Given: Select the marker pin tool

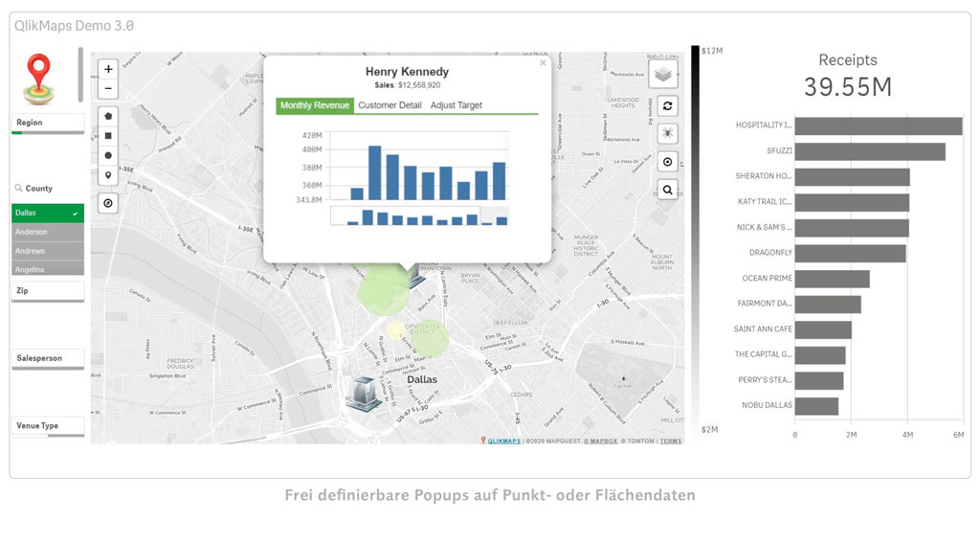Looking at the screenshot, I should coord(108,175).
